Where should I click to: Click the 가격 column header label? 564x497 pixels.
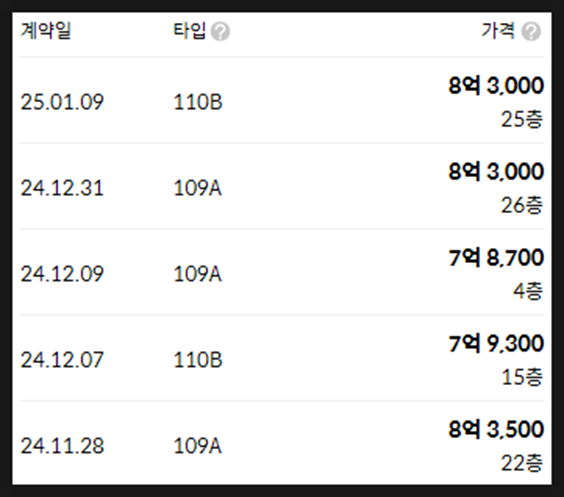click(498, 31)
